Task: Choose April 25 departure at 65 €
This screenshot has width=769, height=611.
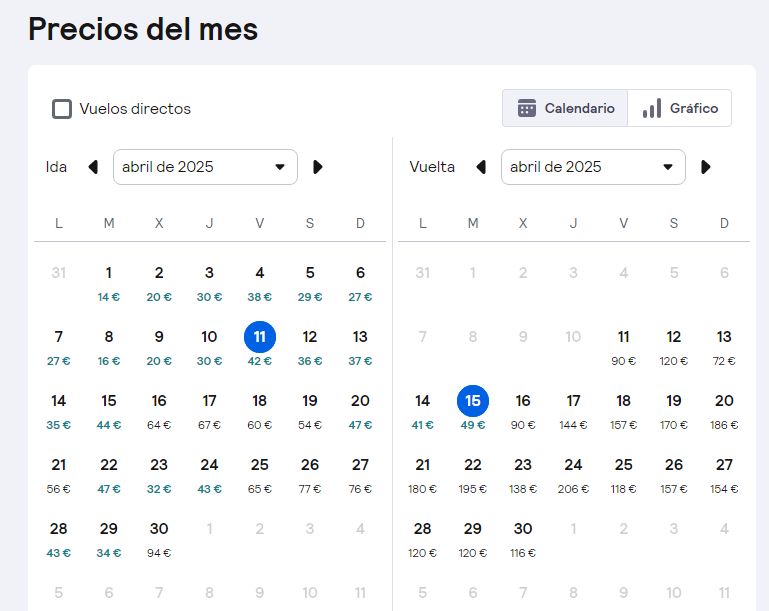Action: [x=259, y=476]
